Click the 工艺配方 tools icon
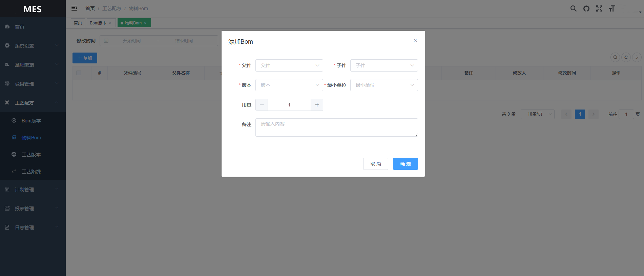This screenshot has height=276, width=644. click(x=7, y=102)
